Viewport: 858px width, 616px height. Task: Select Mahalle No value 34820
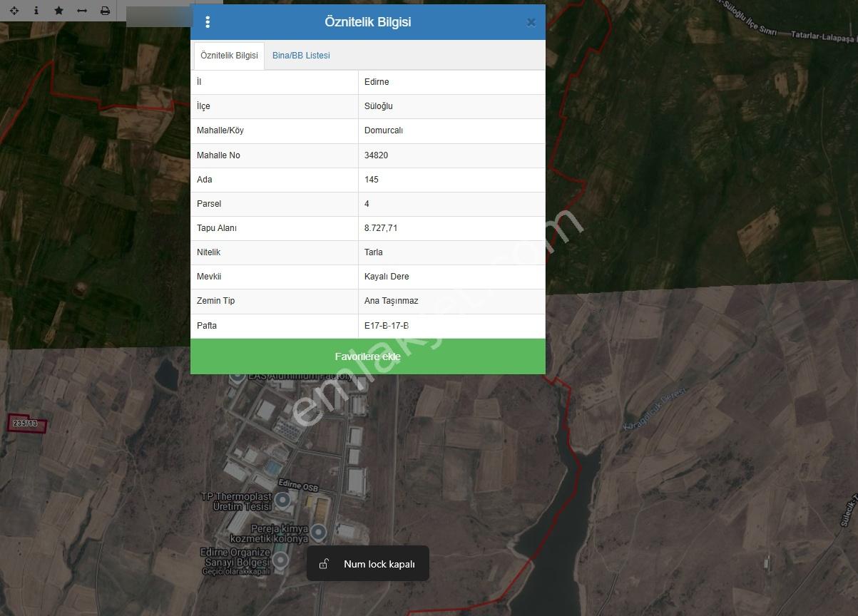[x=376, y=155]
